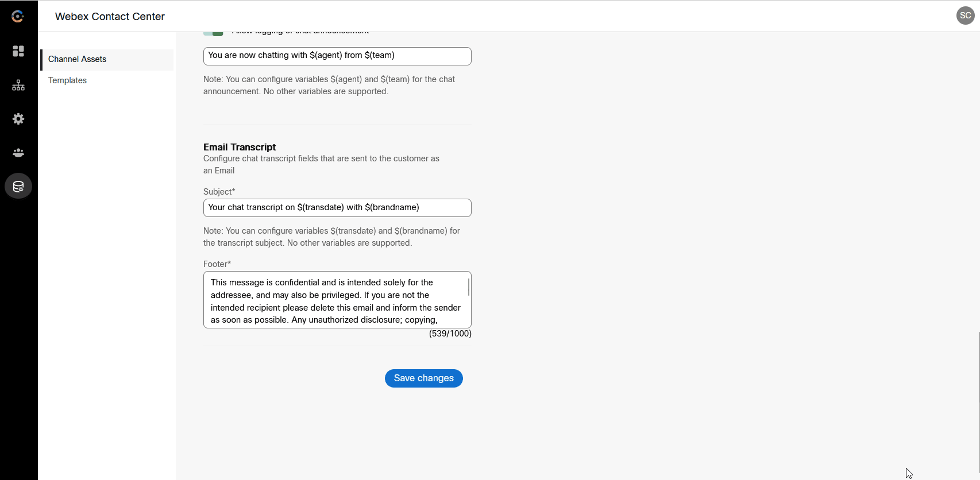Screen dimensions: 980x480
Task: Open the settings gear icon
Action: point(18,119)
